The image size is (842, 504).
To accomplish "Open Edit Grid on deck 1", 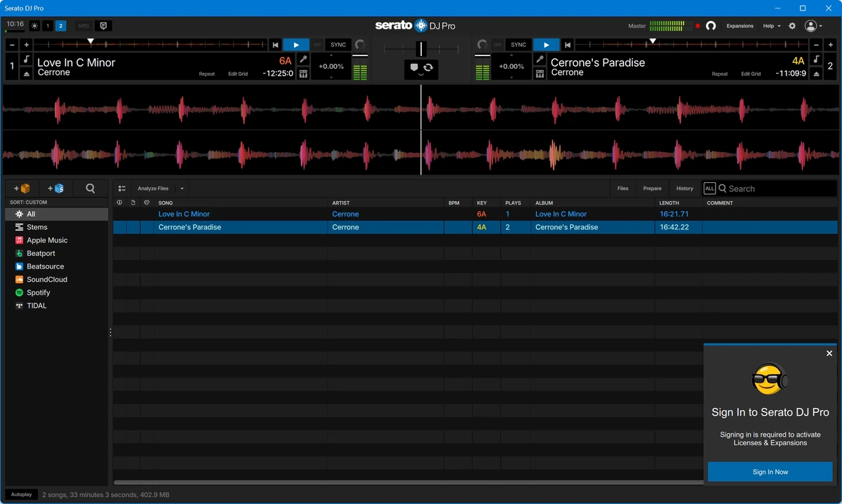I will (x=238, y=74).
